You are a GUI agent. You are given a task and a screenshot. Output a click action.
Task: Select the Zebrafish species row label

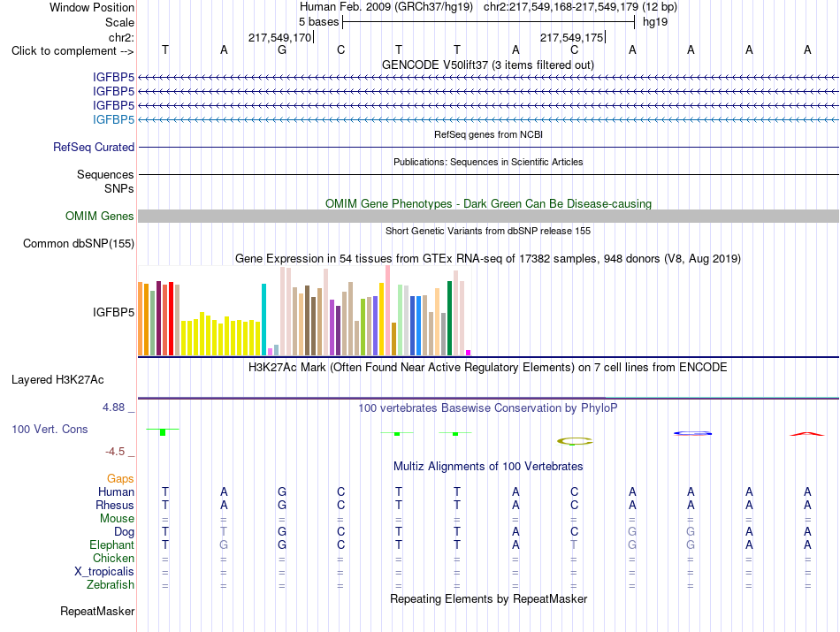(x=111, y=585)
